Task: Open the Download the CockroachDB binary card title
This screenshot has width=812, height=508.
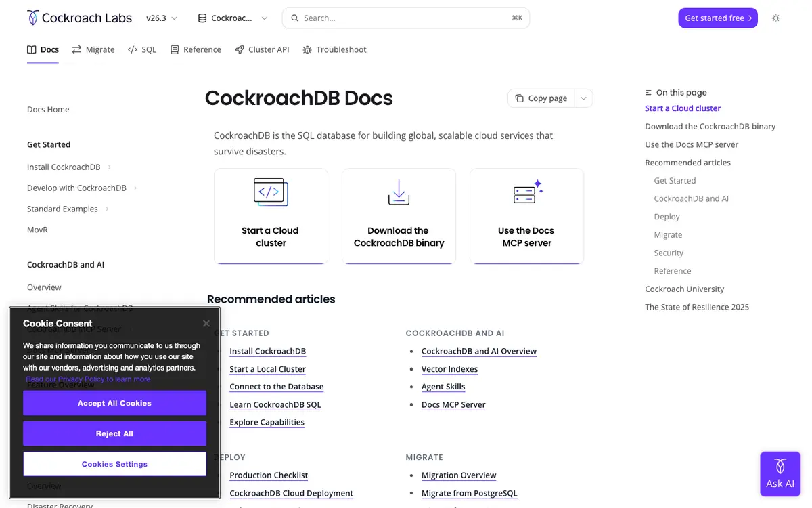Action: [x=399, y=236]
